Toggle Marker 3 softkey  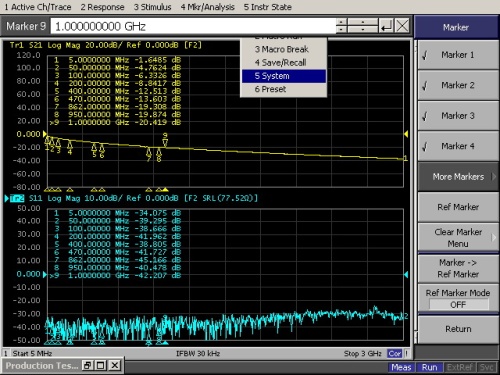coord(458,116)
